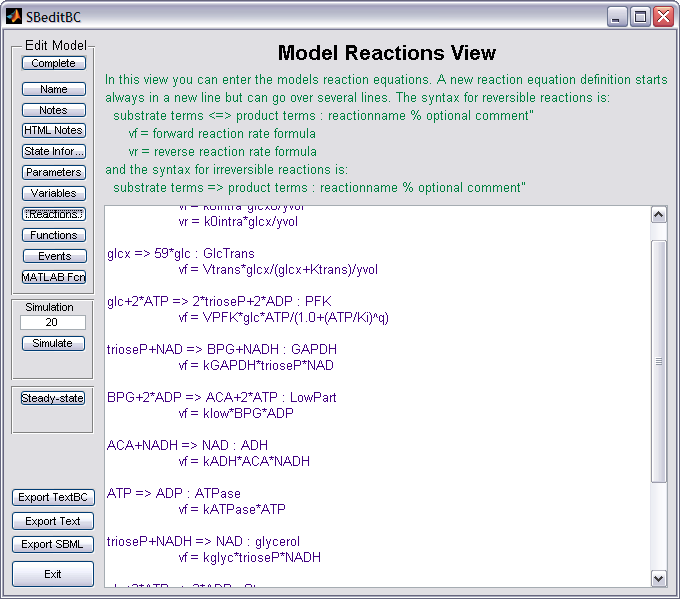Click the simulation time input field
The image size is (680, 599).
pos(53,323)
